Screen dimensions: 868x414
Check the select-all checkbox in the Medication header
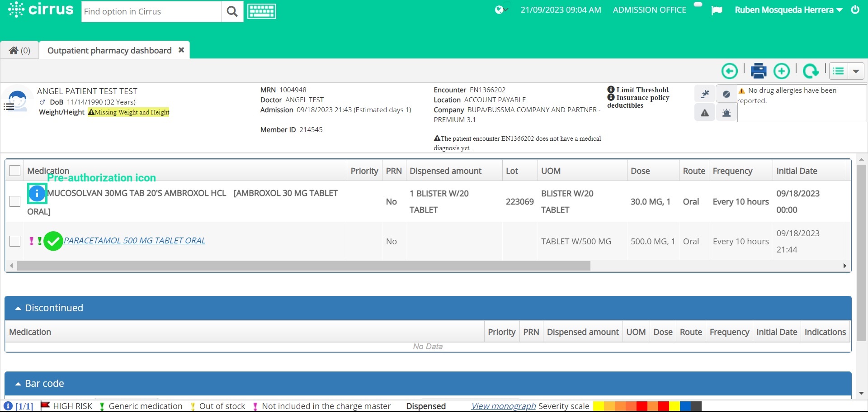point(15,171)
